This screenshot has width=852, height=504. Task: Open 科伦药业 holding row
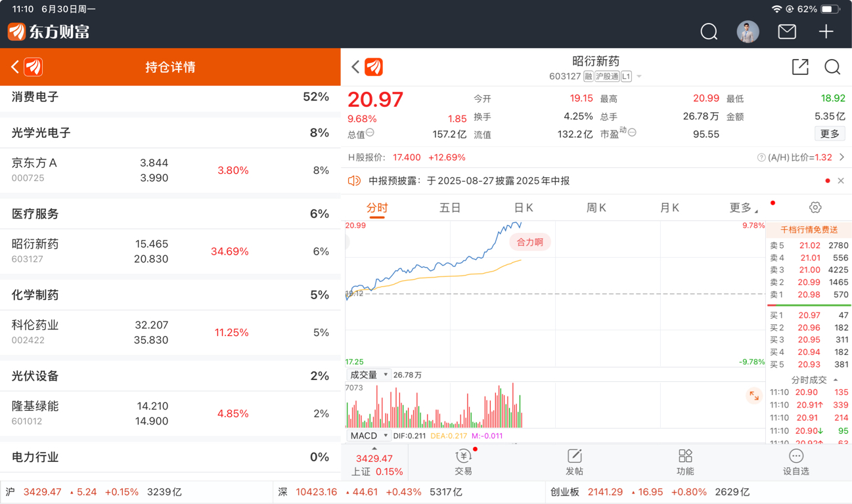(170, 332)
